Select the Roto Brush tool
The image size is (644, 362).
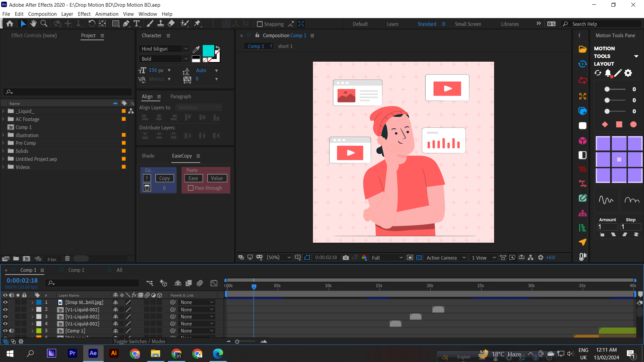(x=184, y=23)
